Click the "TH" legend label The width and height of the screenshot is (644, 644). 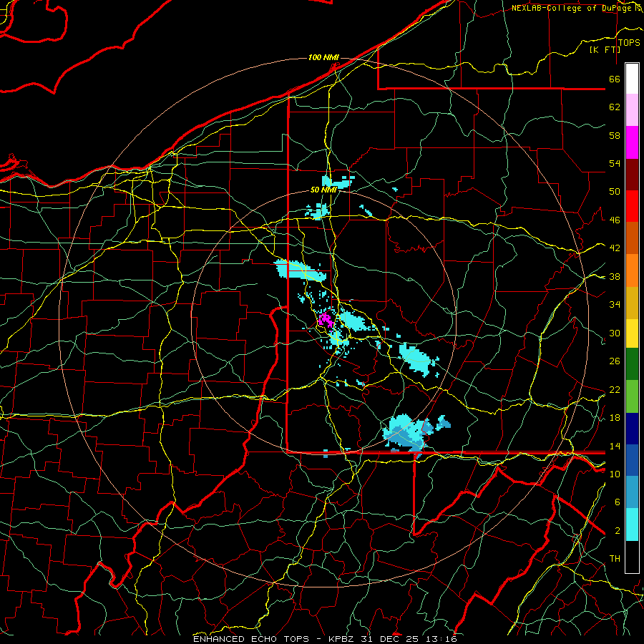(615, 558)
